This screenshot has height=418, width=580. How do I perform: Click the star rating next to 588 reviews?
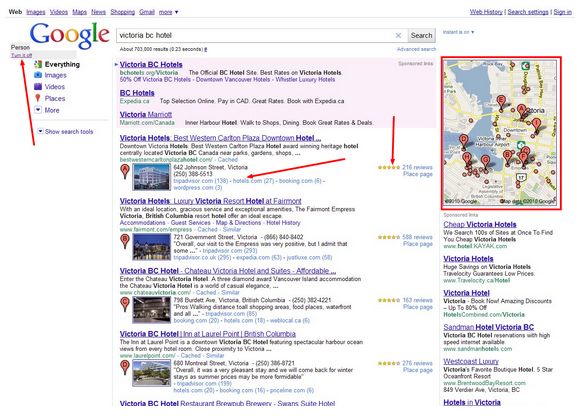[x=389, y=237]
